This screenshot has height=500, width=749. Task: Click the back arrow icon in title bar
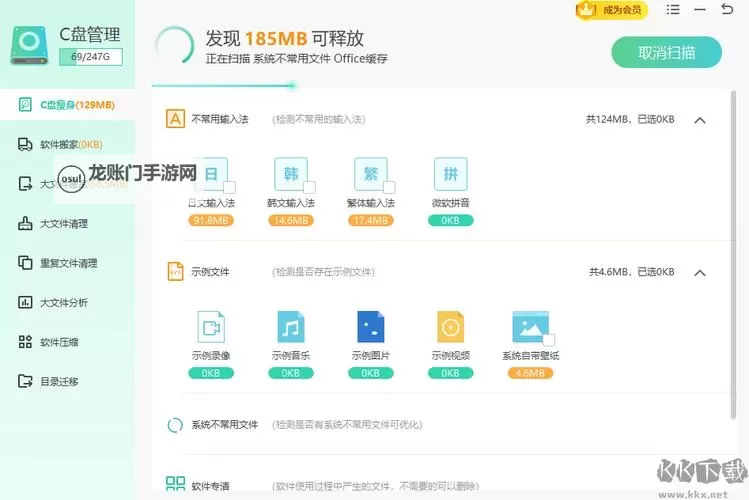click(727, 9)
